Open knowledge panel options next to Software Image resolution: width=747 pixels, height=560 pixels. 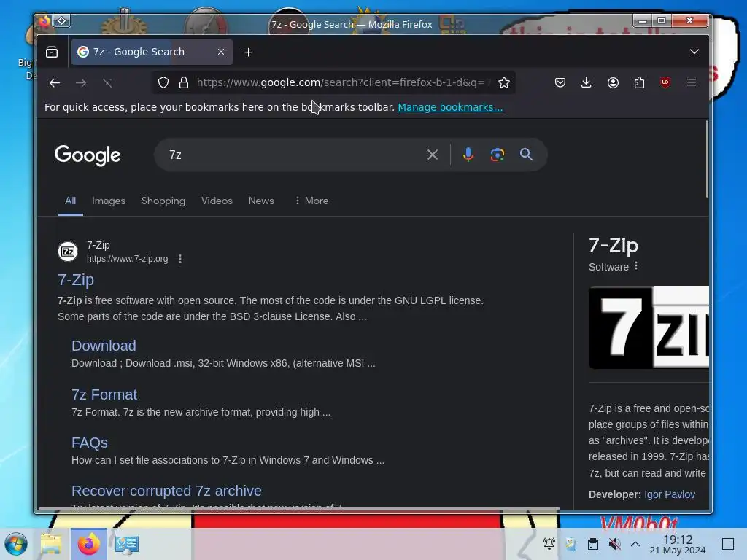(x=636, y=266)
